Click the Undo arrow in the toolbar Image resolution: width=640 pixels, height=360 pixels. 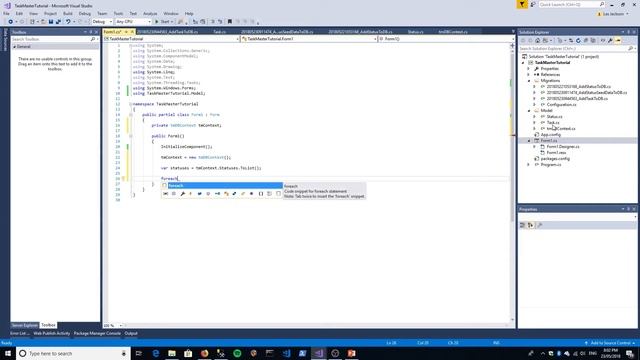click(68, 22)
